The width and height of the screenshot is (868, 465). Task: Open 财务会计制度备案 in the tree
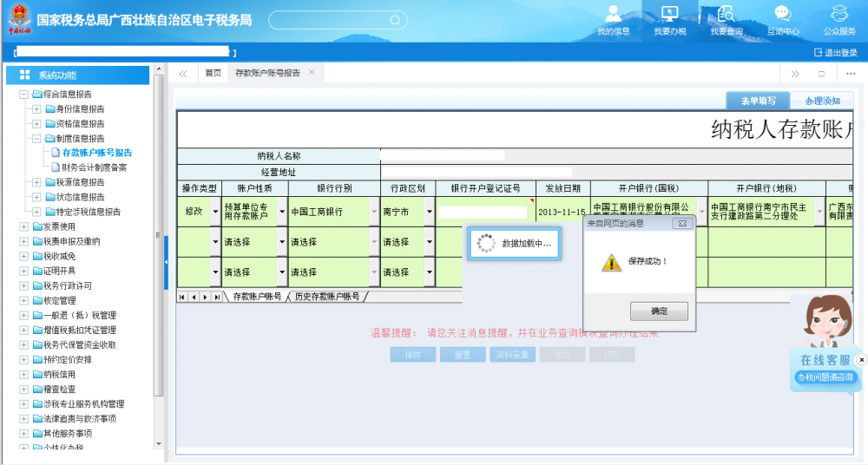[94, 167]
